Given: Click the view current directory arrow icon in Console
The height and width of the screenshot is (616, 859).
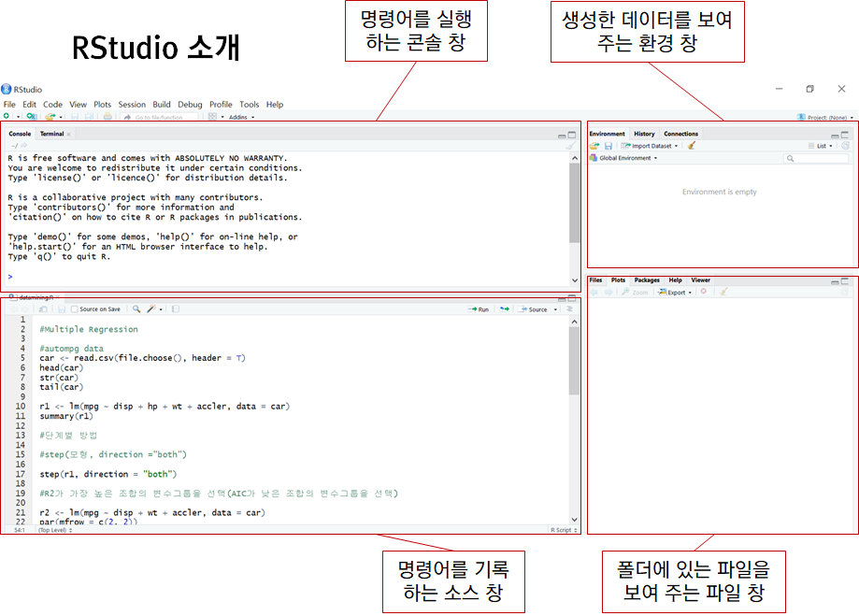Looking at the screenshot, I should point(23,145).
